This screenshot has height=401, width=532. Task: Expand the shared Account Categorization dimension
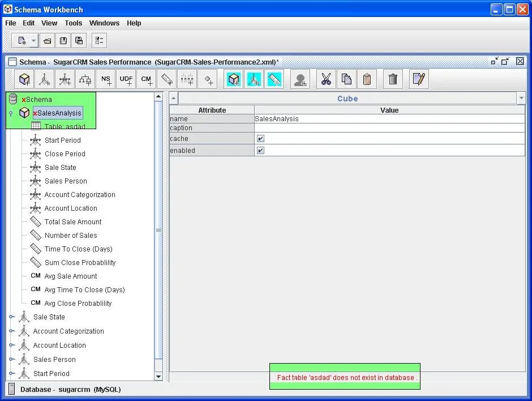coord(12,331)
